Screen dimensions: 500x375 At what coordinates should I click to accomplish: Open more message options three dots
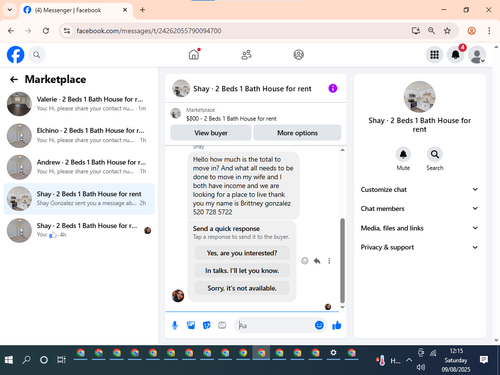click(x=329, y=261)
